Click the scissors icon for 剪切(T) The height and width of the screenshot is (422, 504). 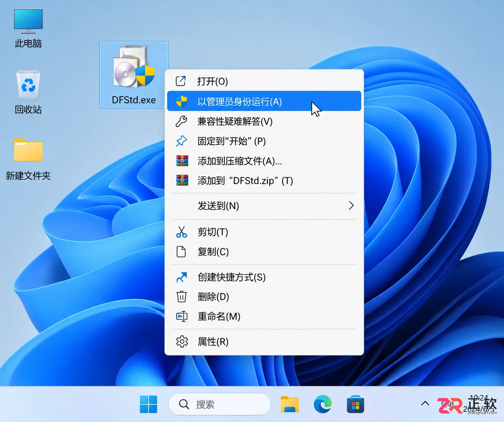point(181,232)
